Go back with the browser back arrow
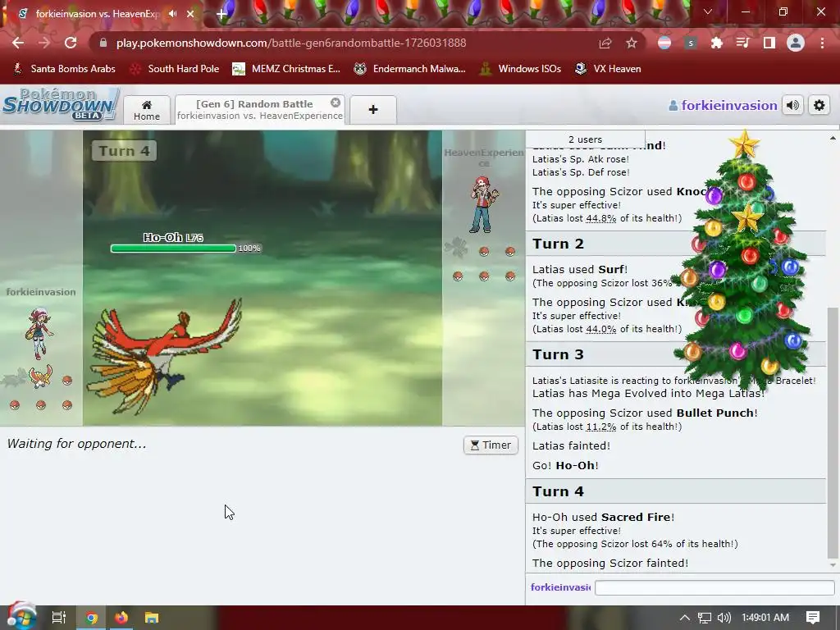The height and width of the screenshot is (630, 840). point(18,43)
